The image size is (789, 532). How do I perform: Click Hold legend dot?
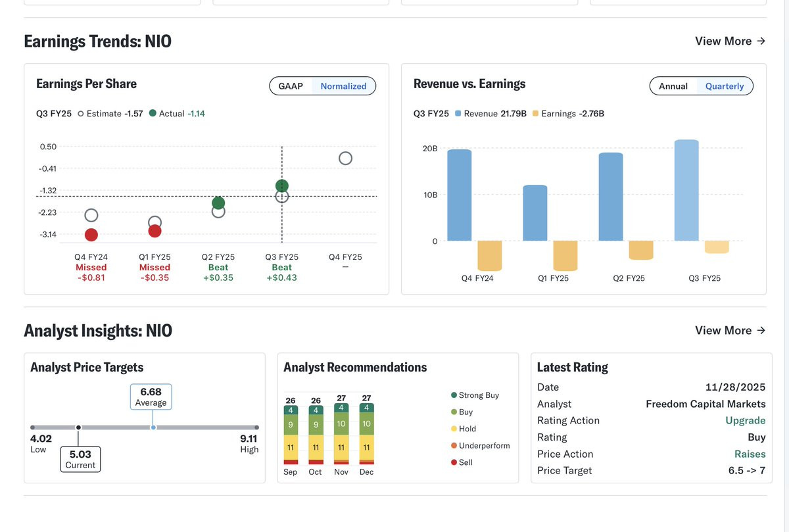tap(454, 429)
